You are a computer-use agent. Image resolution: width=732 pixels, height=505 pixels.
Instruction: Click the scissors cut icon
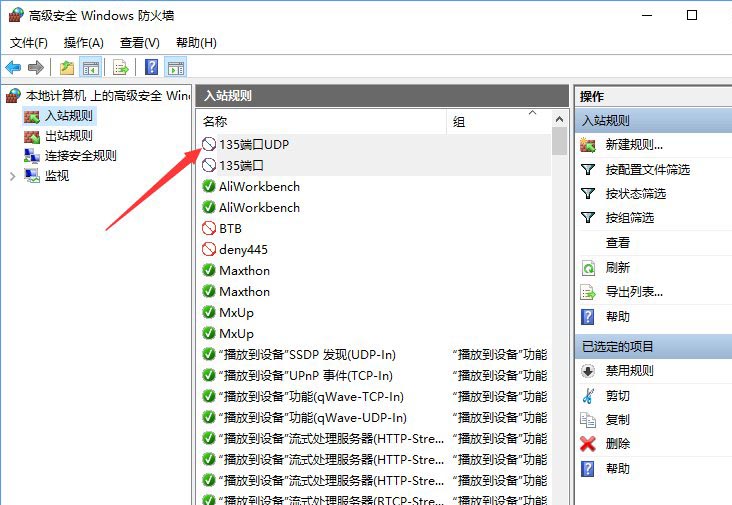[x=588, y=395]
